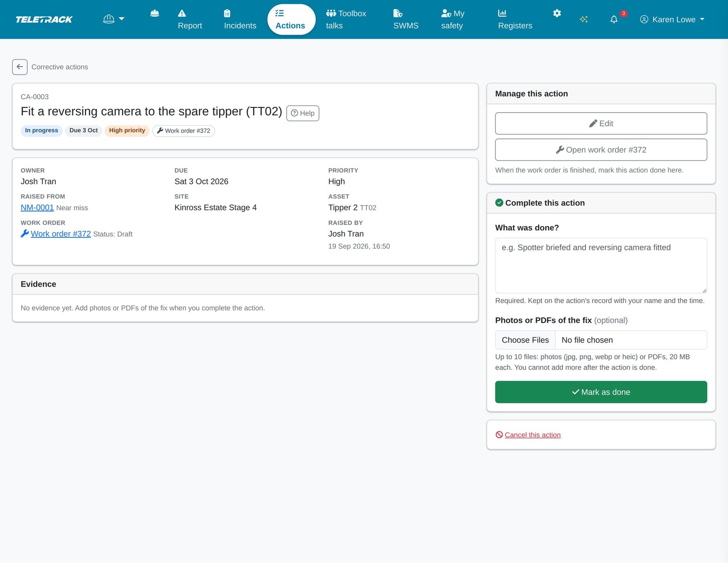Click the No file chosen field
Image resolution: width=728 pixels, height=563 pixels.
[631, 340]
